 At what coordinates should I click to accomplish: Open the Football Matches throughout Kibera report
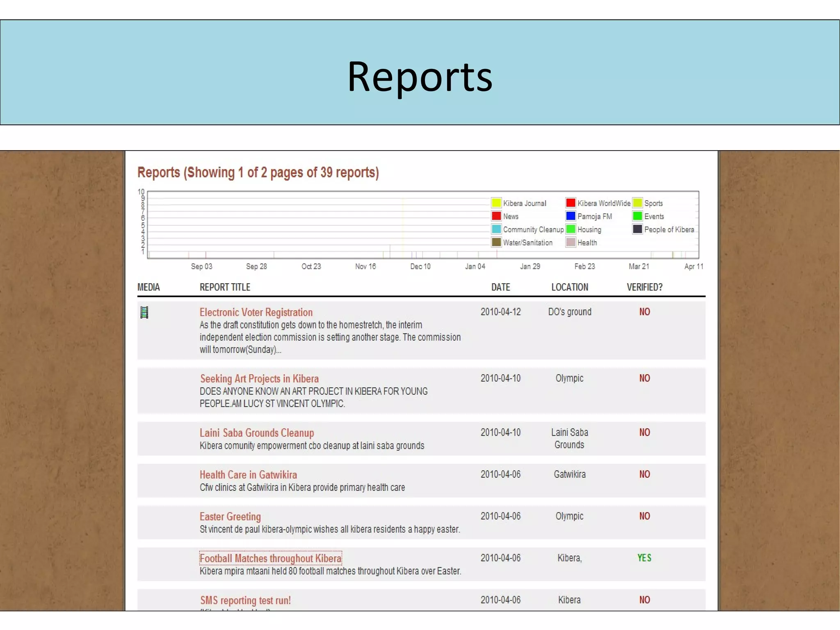pos(270,559)
